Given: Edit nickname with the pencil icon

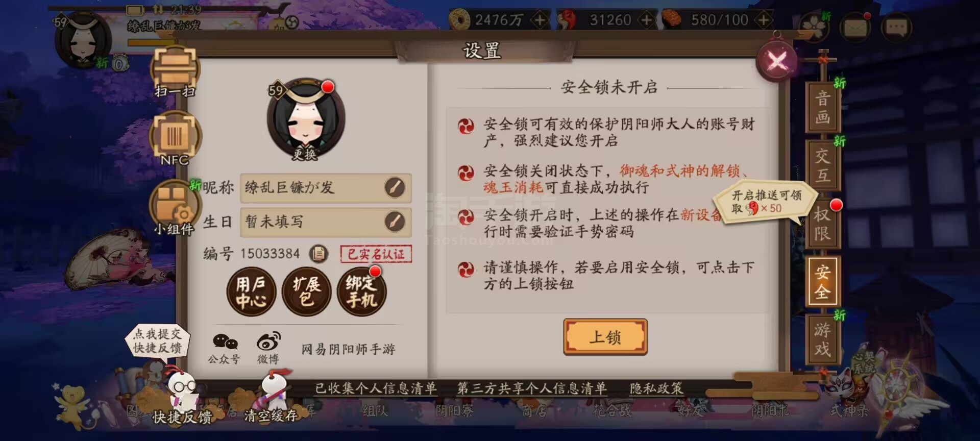Looking at the screenshot, I should point(395,187).
